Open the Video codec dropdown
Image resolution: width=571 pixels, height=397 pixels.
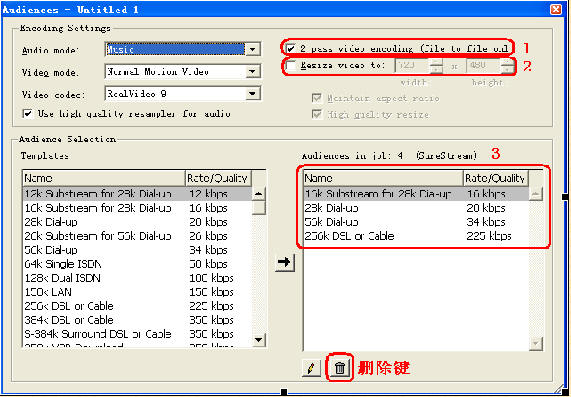(253, 94)
